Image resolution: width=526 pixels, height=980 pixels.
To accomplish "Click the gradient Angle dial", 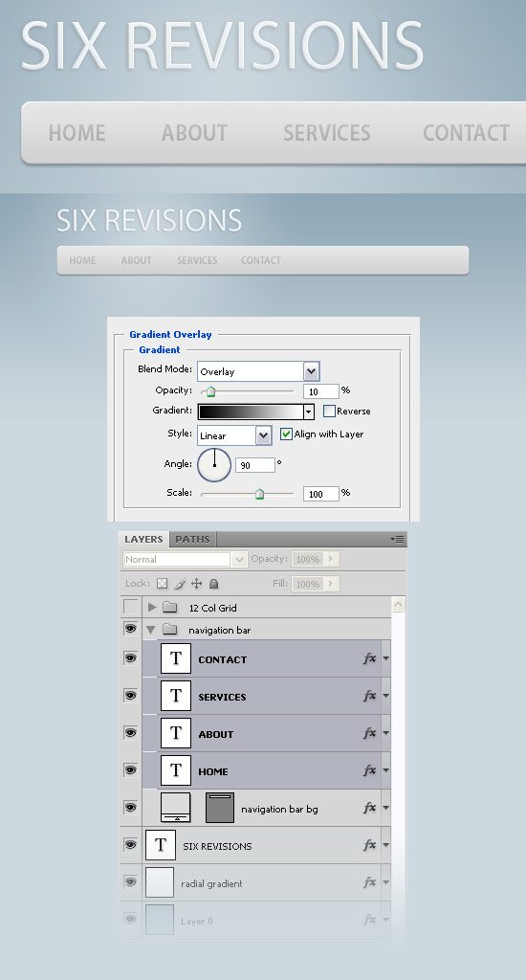I will click(214, 465).
